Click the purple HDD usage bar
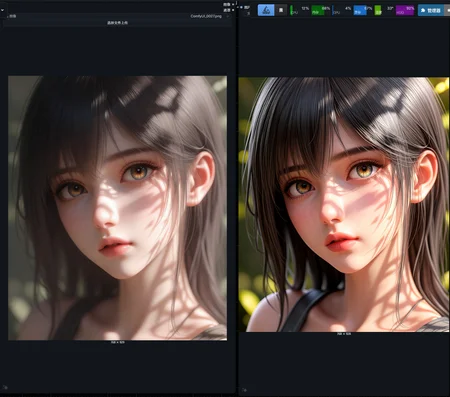This screenshot has width=450, height=397. point(405,10)
